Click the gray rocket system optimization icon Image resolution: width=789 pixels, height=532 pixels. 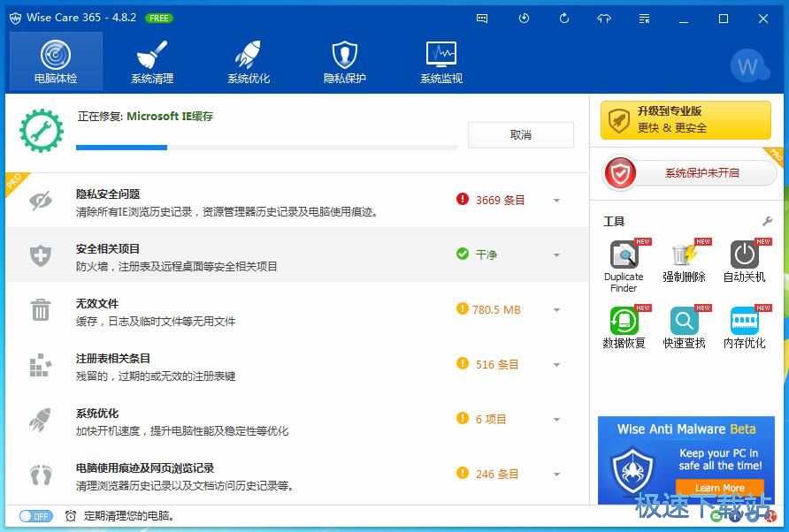41,420
